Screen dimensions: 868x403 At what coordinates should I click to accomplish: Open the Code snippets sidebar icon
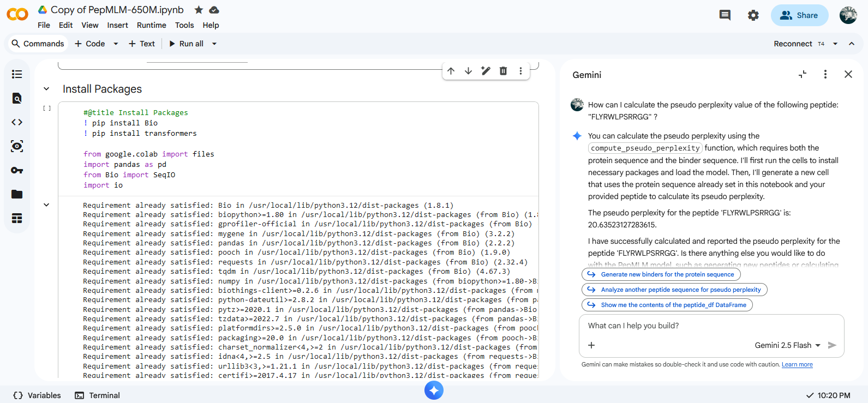pos(17,122)
